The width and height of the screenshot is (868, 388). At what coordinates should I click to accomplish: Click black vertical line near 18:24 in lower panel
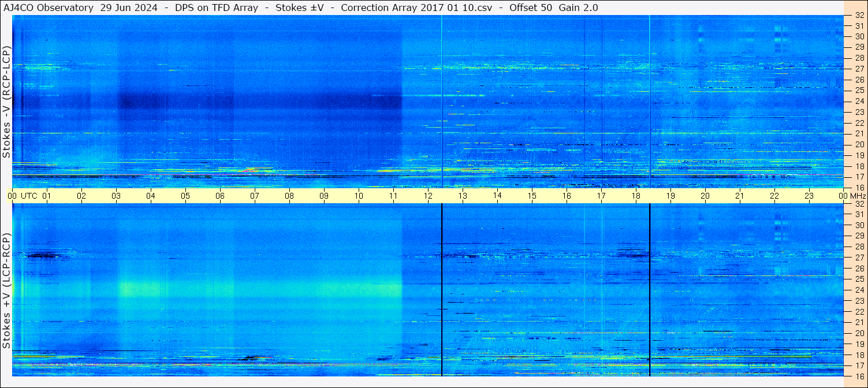650,290
